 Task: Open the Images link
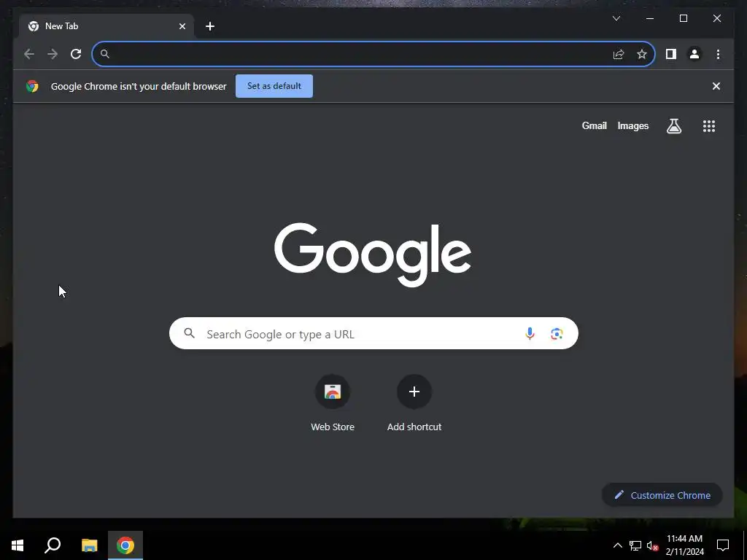click(x=632, y=125)
